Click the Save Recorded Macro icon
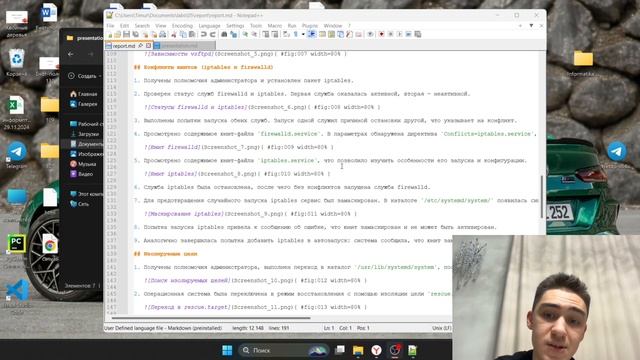 click(x=418, y=34)
